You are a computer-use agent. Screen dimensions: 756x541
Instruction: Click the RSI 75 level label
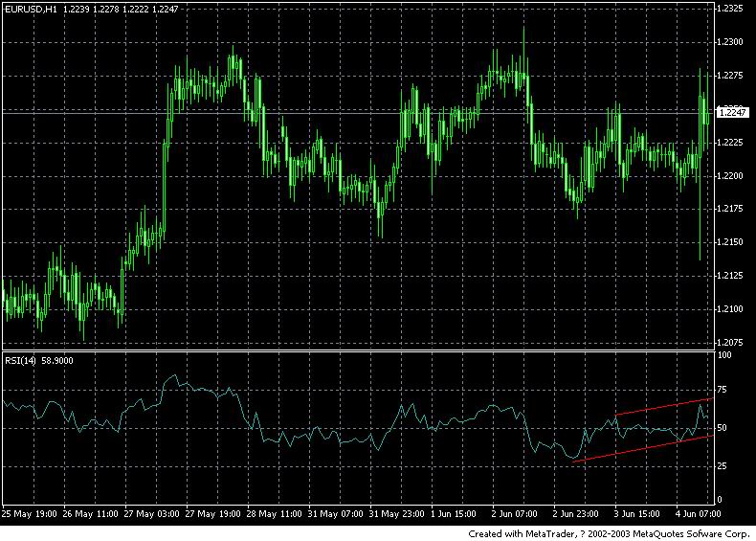[722, 390]
